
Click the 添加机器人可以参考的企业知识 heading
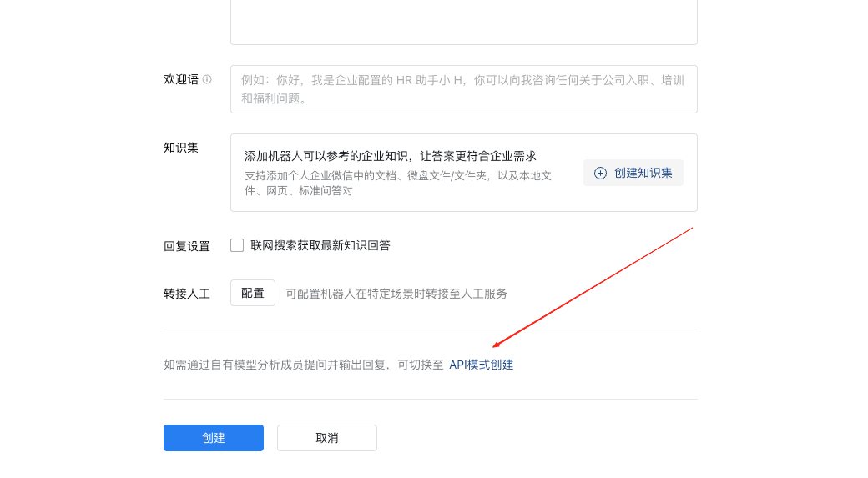click(390, 156)
